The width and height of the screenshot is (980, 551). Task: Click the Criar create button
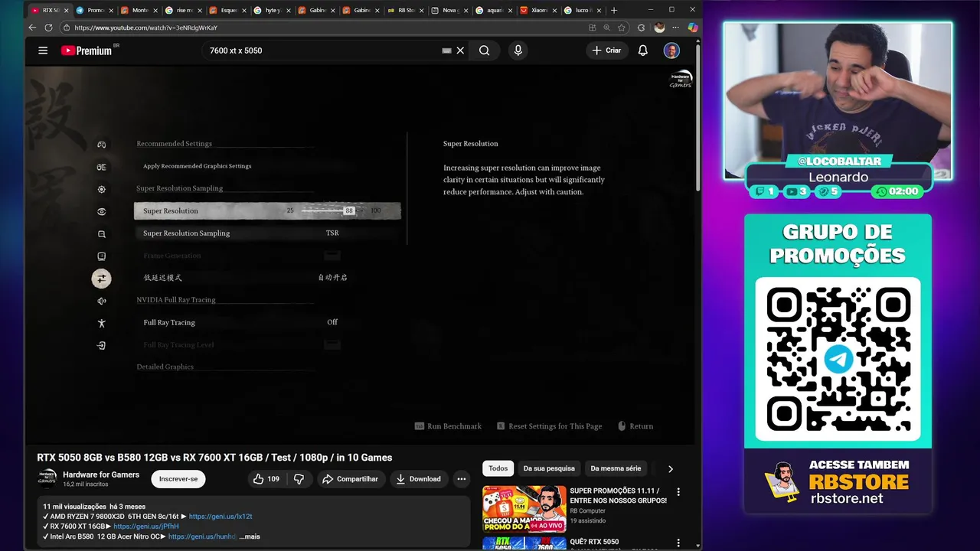coord(606,51)
